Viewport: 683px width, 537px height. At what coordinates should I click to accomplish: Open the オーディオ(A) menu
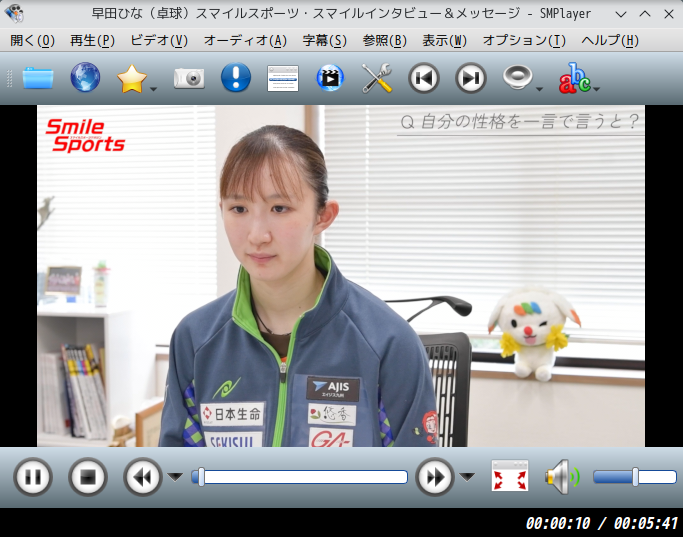point(245,41)
